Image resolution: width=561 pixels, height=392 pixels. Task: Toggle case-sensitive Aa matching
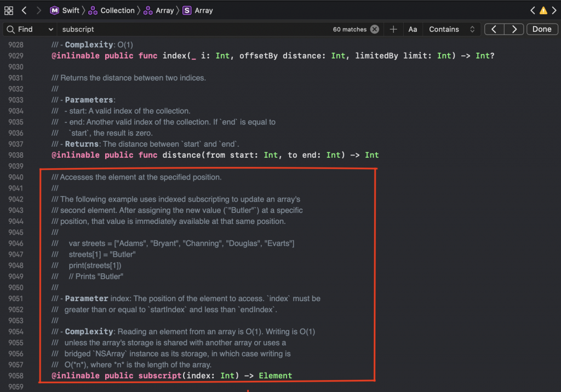click(x=413, y=30)
